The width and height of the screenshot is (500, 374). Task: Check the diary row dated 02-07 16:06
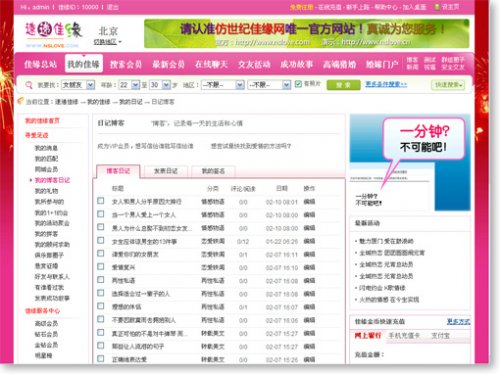click(x=101, y=319)
